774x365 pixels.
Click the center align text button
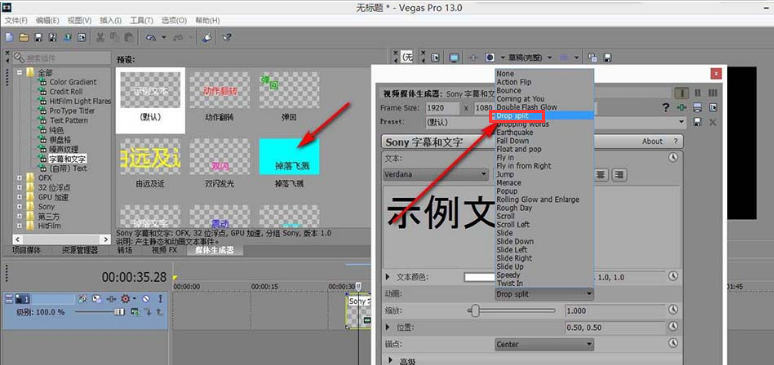click(601, 174)
